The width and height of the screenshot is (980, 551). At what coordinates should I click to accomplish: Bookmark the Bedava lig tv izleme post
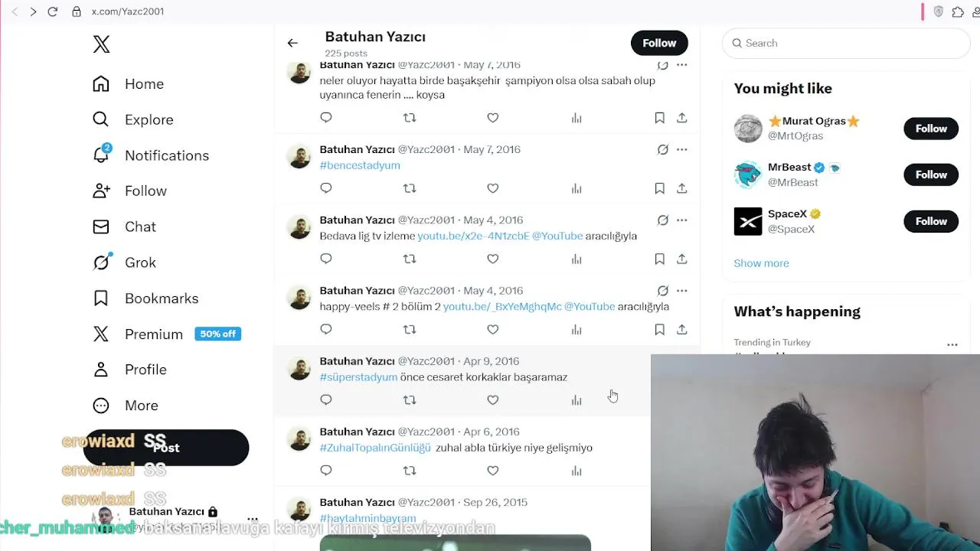[659, 259]
